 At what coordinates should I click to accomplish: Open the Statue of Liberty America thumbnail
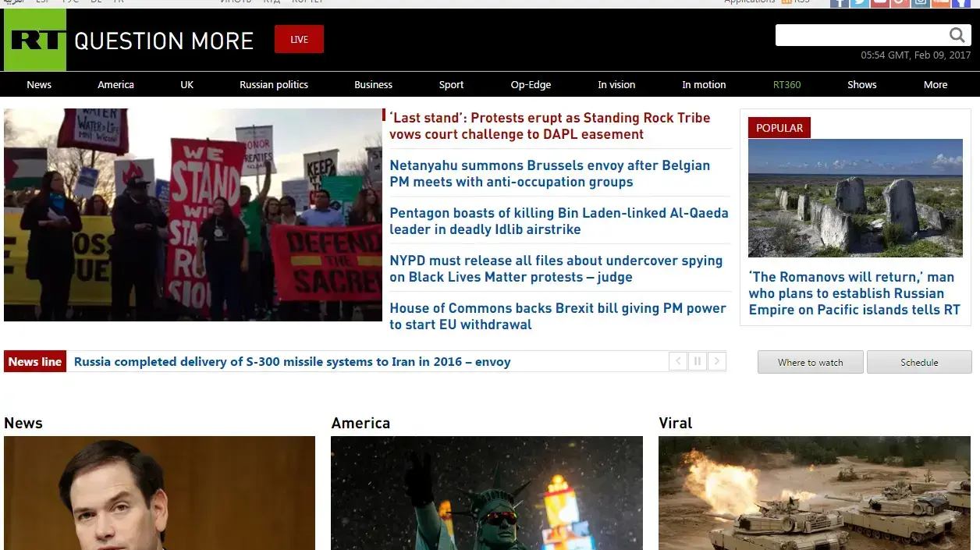tap(487, 493)
